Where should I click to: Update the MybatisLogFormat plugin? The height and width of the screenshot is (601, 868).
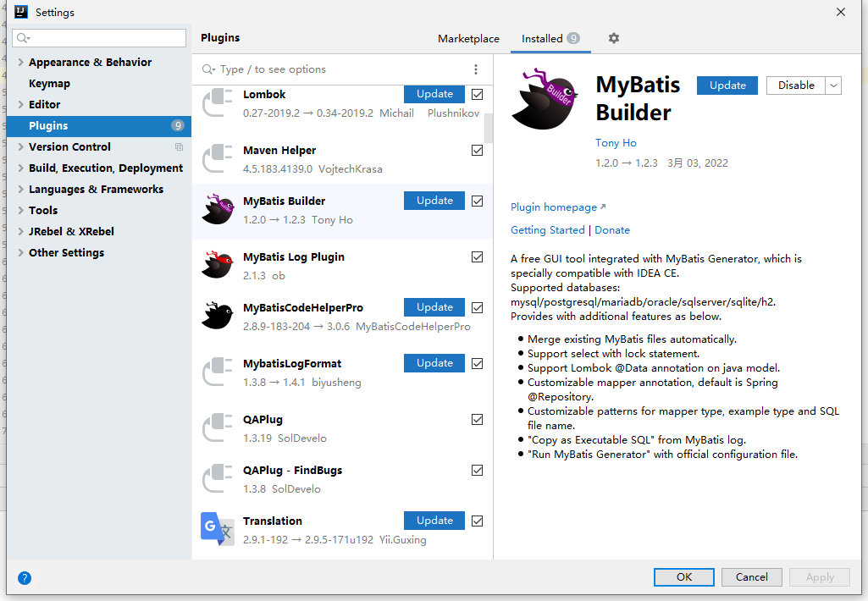[434, 363]
